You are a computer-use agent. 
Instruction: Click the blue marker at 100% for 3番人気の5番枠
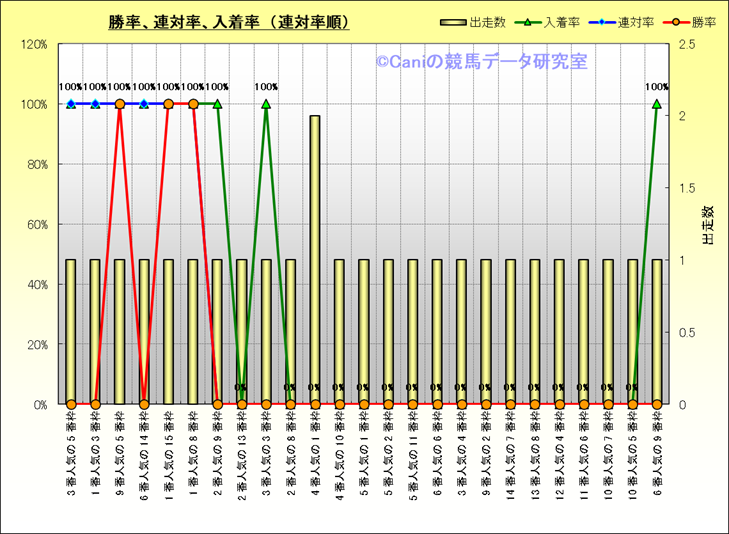point(71,104)
